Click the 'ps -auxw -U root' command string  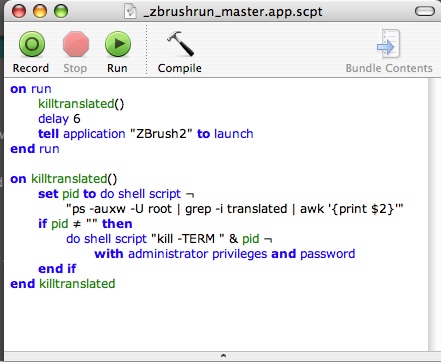point(235,209)
